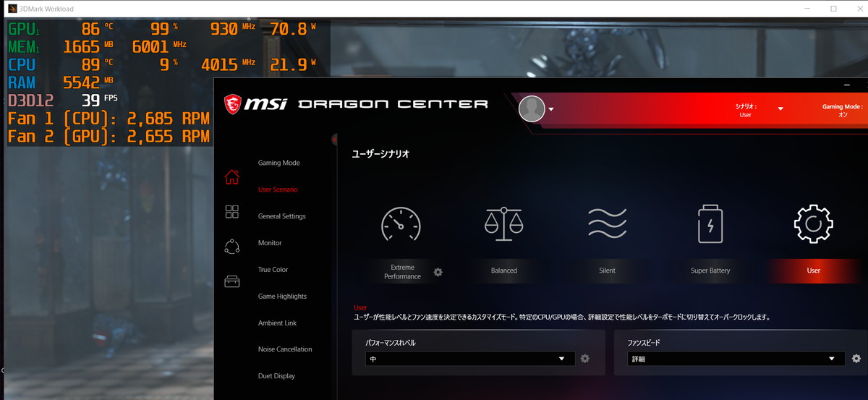The image size is (868, 400).
Task: Click the home icon in Dragon Center sidebar
Action: click(231, 176)
